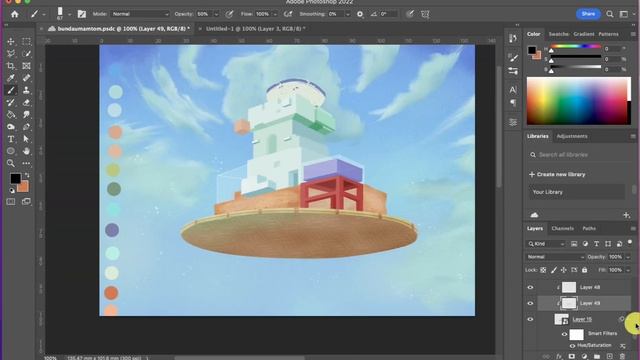Select the Paint Bucket tool

11,115
